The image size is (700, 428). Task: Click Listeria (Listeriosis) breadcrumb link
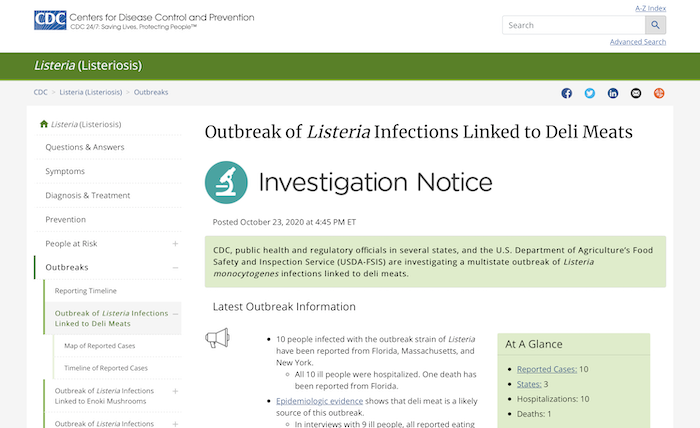click(x=91, y=92)
